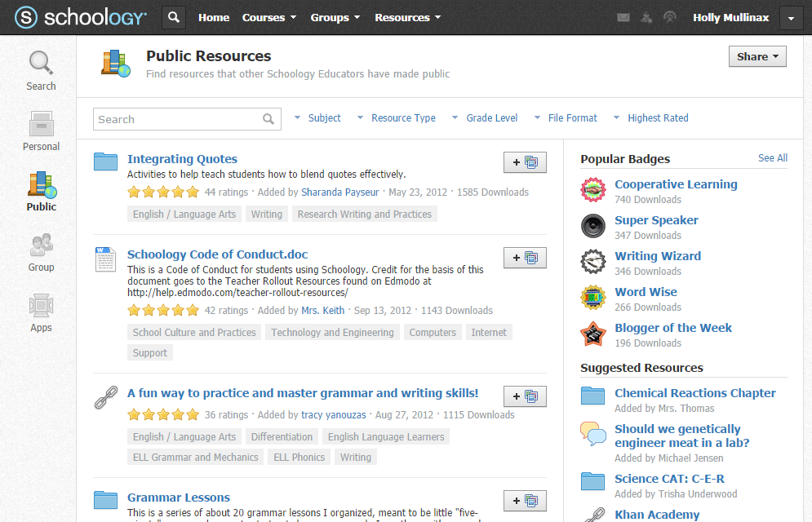Image resolution: width=812 pixels, height=522 pixels.
Task: Click the magnifier icon inside search field
Action: pos(268,119)
